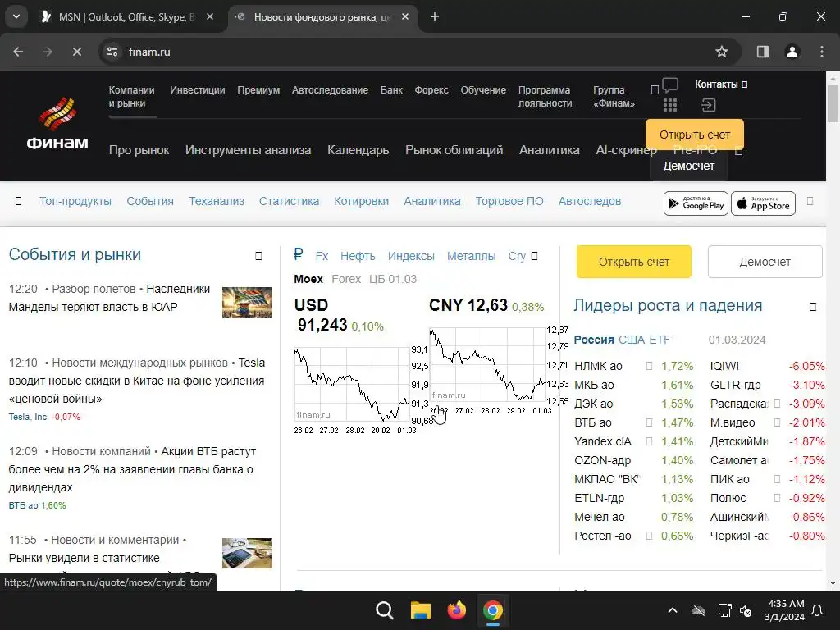
Task: Click yellow Открыть счет button in header
Action: coord(695,135)
